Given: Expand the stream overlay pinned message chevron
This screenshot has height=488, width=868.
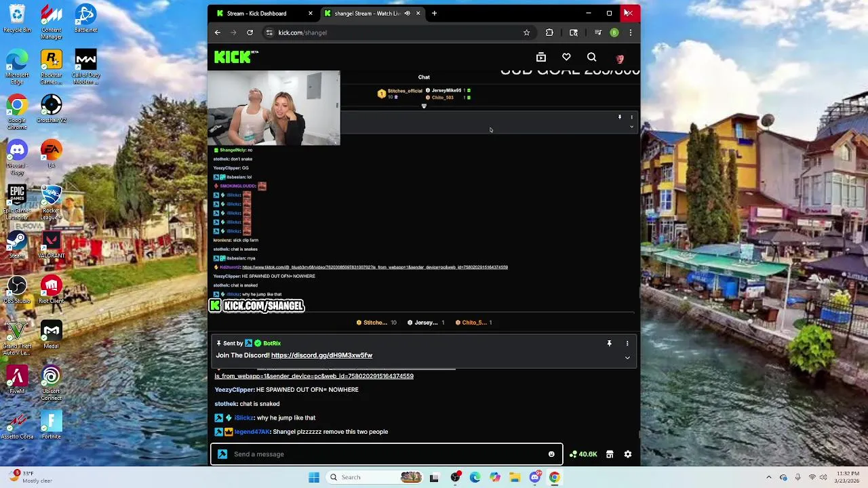Looking at the screenshot, I should 631,127.
